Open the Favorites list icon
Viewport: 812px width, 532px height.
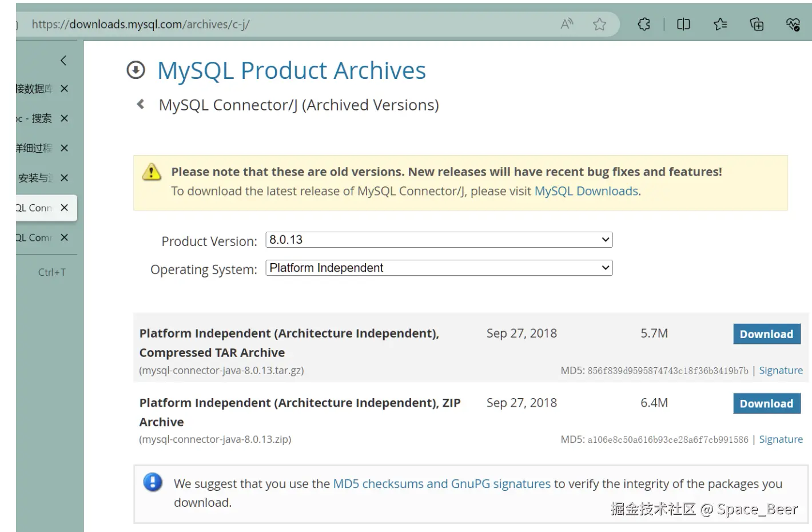point(720,24)
